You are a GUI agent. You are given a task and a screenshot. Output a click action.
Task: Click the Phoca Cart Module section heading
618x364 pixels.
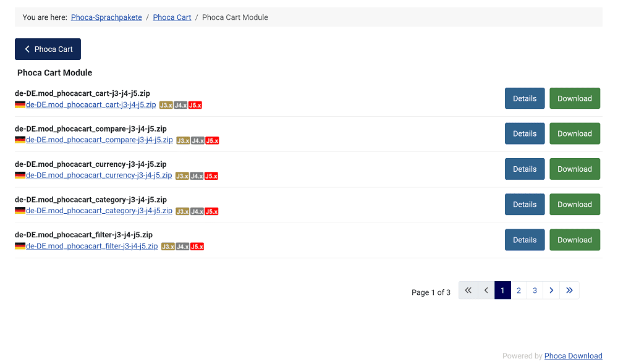(x=55, y=73)
